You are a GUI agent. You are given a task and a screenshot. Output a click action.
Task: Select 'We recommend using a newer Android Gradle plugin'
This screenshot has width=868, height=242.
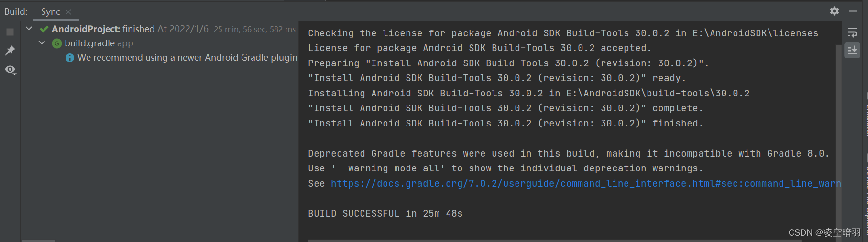[187, 57]
